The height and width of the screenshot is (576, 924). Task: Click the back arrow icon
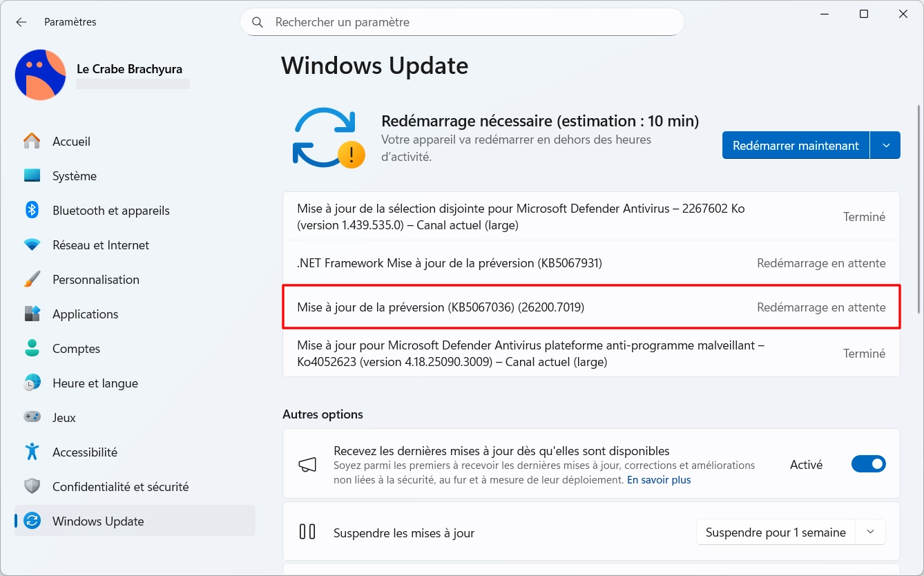(x=21, y=22)
